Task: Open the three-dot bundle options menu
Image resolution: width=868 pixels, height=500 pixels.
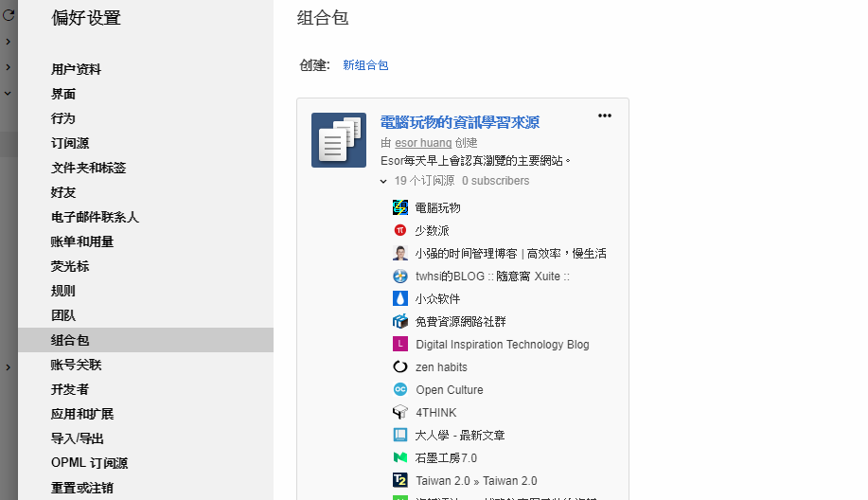Action: (x=605, y=116)
